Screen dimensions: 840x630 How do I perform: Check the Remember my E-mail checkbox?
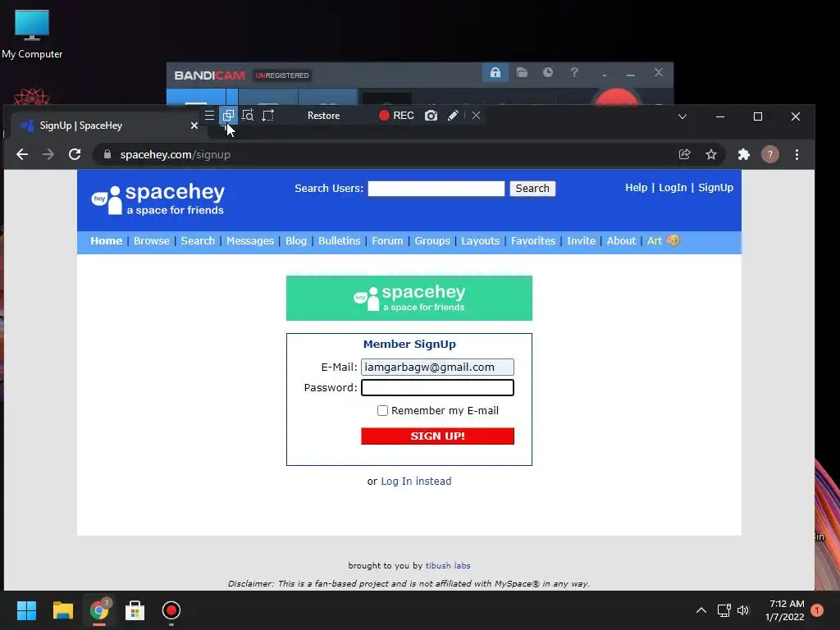(x=382, y=410)
